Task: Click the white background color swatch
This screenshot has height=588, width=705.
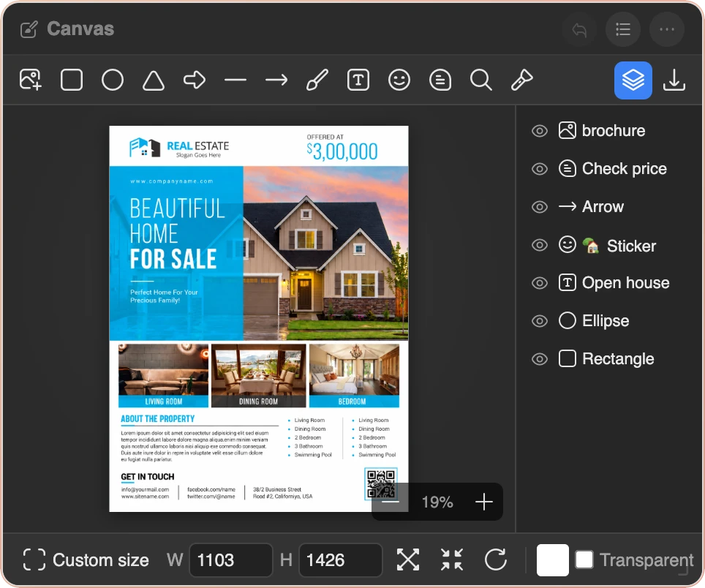Action: coord(553,559)
